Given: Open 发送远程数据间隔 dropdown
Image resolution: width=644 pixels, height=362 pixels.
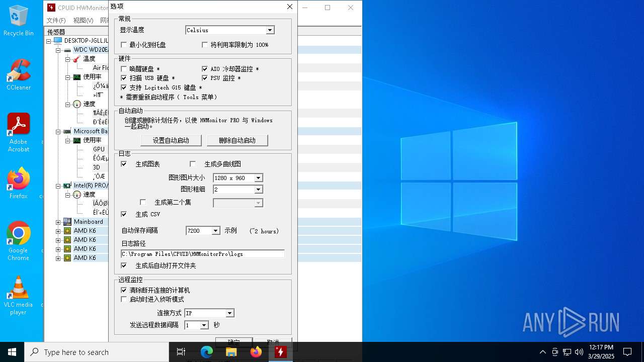Looking at the screenshot, I should point(204,325).
